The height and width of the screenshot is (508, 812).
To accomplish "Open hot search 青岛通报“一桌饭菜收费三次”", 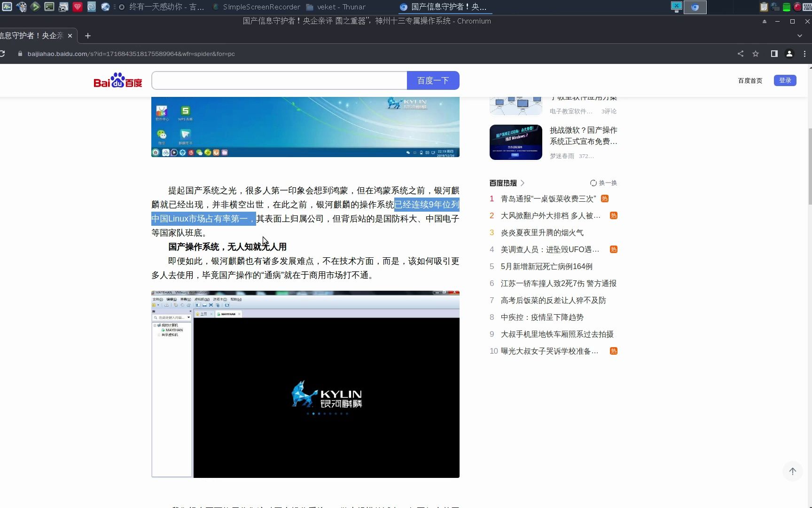I will point(548,199).
